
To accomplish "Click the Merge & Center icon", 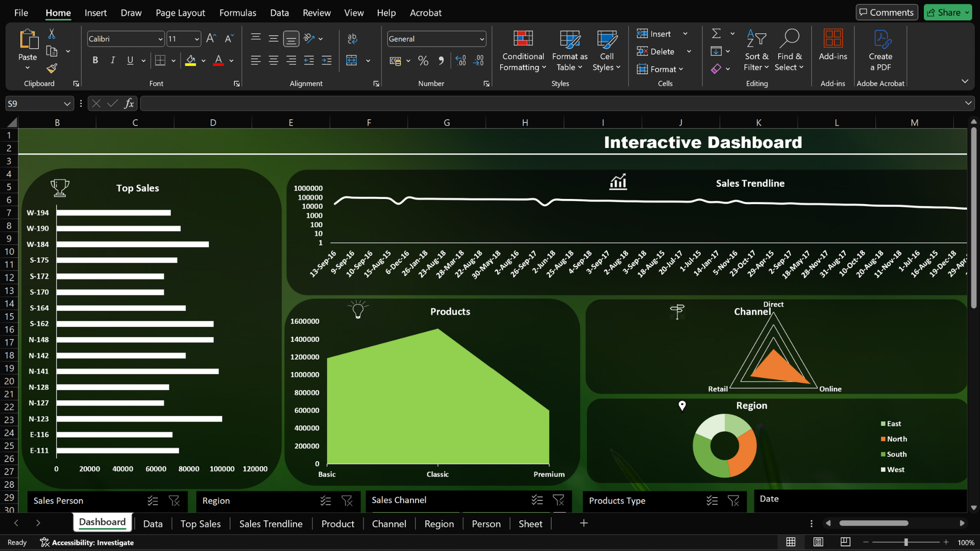I will click(x=352, y=61).
